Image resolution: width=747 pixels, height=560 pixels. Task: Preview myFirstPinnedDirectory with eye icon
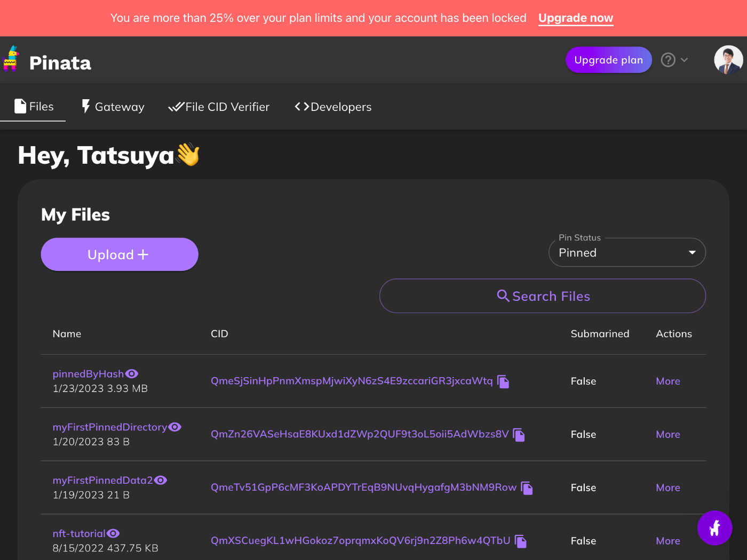coord(175,427)
